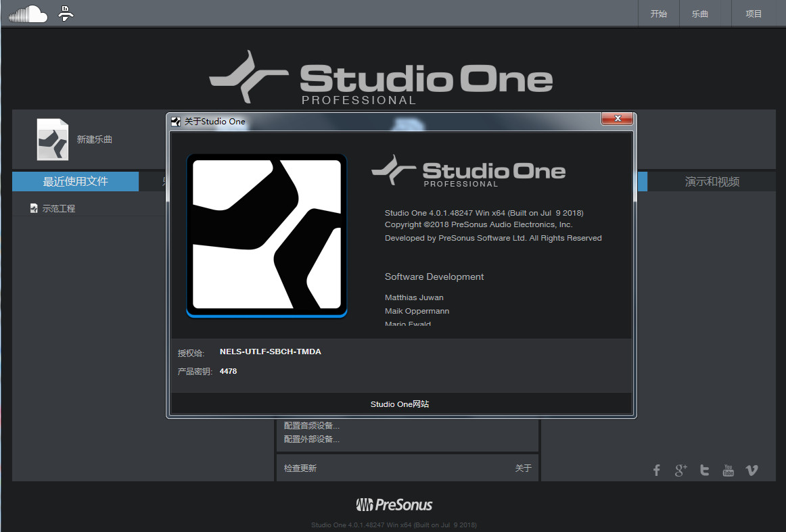786x532 pixels.
Task: Click the file exchange icon beside SoundCloud
Action: coord(65,13)
